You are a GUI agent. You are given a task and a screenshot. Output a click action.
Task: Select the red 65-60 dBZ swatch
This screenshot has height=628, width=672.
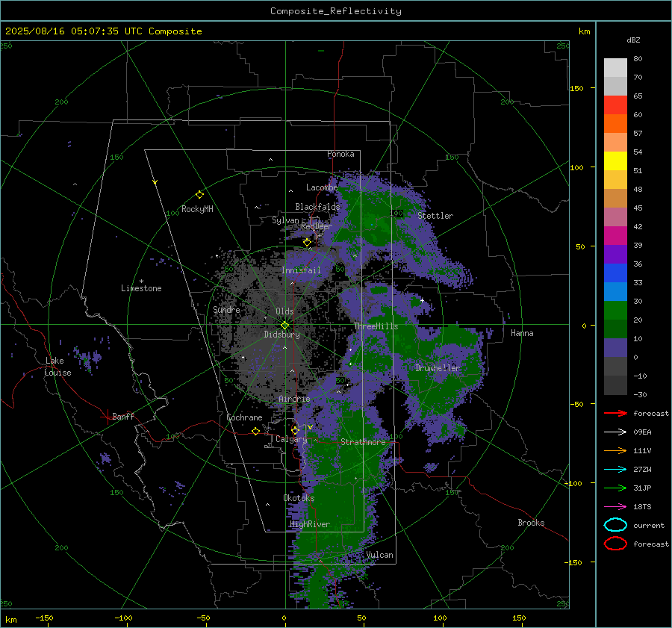click(615, 105)
